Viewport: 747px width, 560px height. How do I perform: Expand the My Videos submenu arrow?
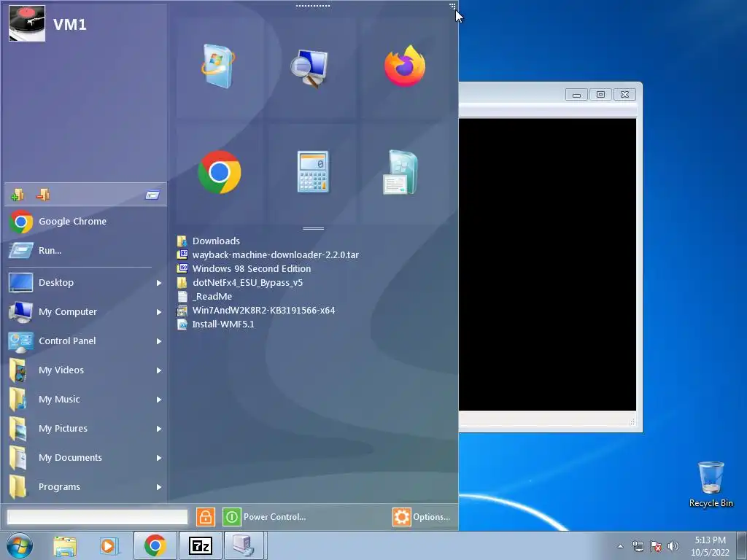159,370
